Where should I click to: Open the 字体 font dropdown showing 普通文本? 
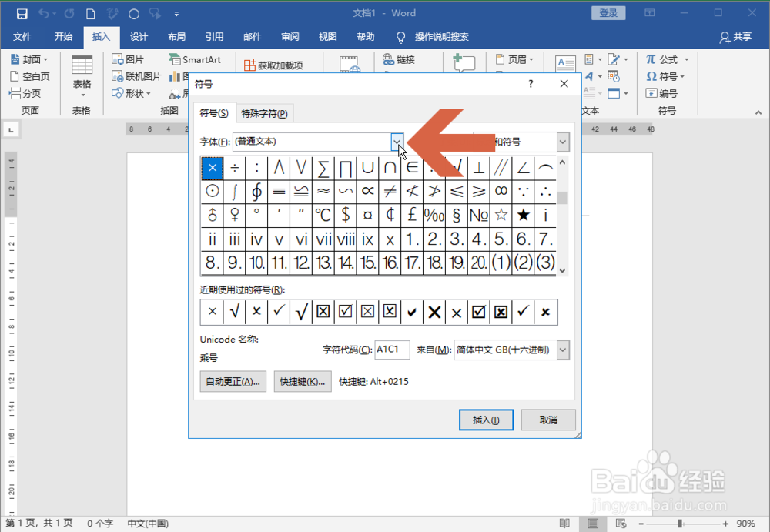[x=397, y=142]
